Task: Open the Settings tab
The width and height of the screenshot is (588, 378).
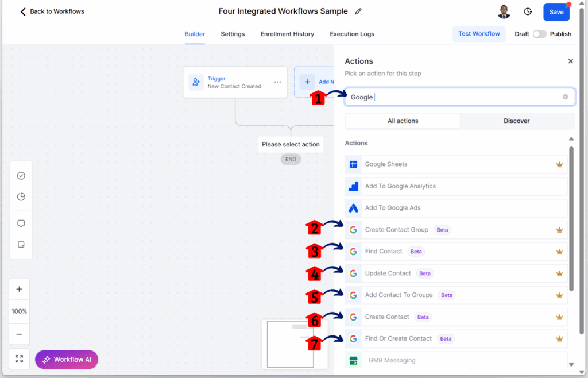Action: point(233,34)
